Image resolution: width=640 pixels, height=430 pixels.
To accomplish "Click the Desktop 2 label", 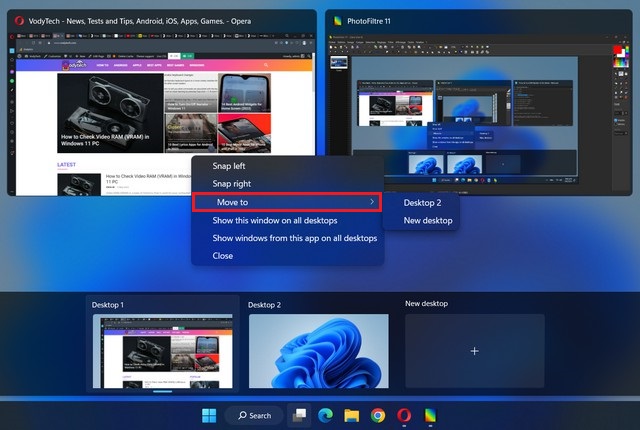I will (x=264, y=305).
